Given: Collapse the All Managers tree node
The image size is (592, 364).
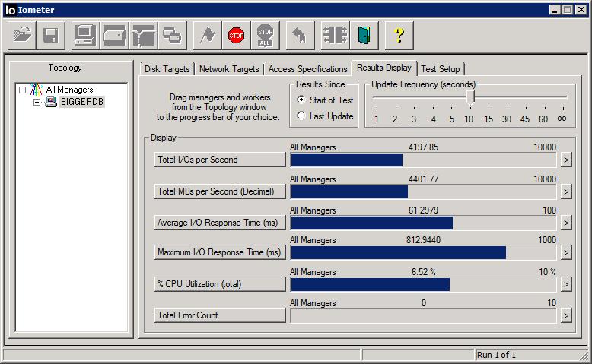Looking at the screenshot, I should coord(22,90).
